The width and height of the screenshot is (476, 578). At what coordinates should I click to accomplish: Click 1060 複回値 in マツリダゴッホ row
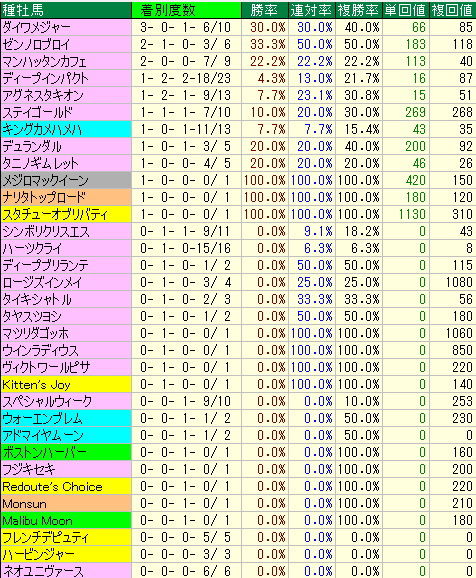(459, 333)
